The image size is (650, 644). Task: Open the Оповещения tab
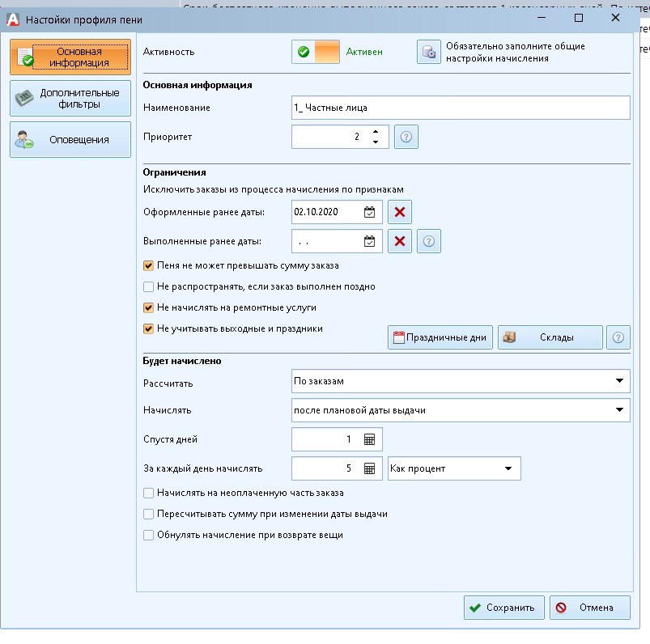point(70,139)
